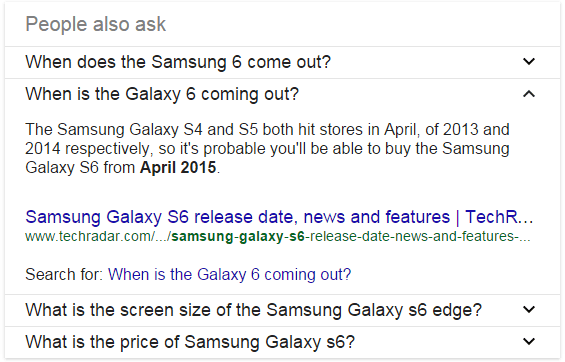Click the truncated 'TechR...' end of the result title
The image size is (565, 362).
point(499,217)
